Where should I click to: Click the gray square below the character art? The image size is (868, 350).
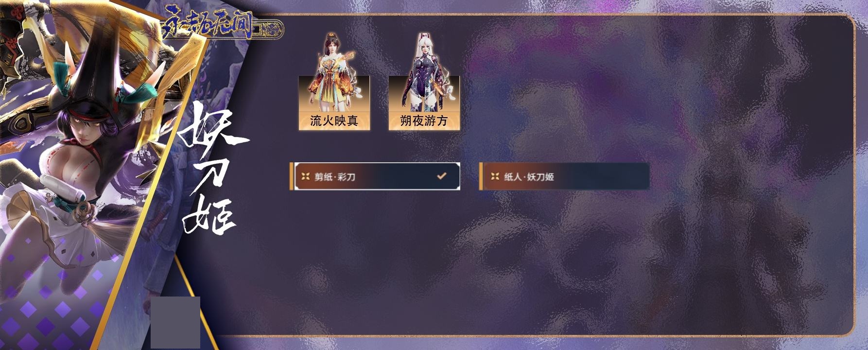(175, 322)
